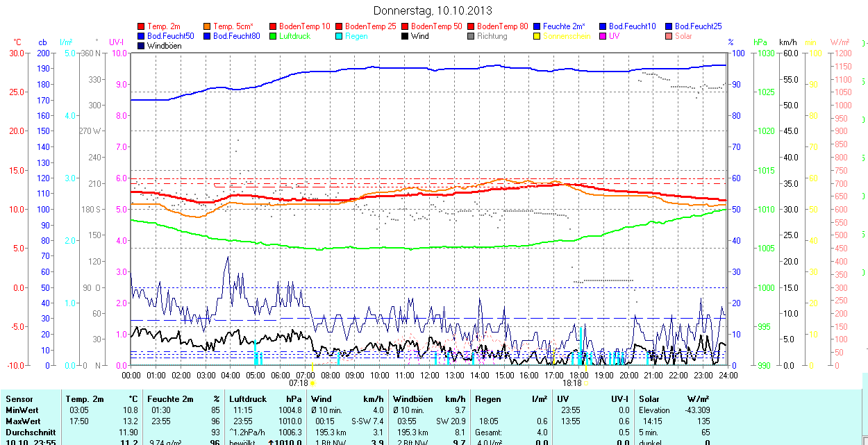Select the Luftdruck column header in table
This screenshot has height=445, width=868.
point(247,399)
